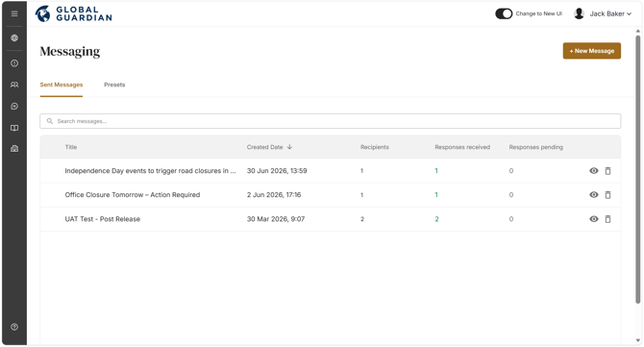This screenshot has width=644, height=347.
Task: Open the alerts exclamation icon in sidebar
Action: pyautogui.click(x=14, y=63)
